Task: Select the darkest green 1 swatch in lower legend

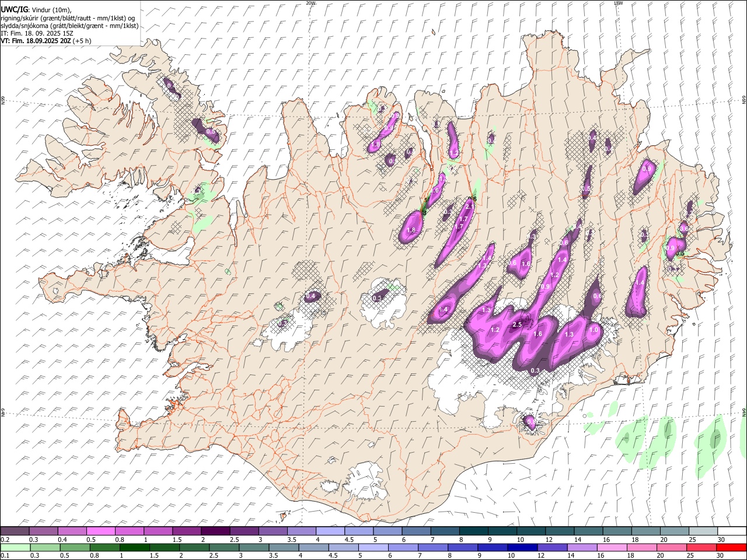Action: click(135, 547)
